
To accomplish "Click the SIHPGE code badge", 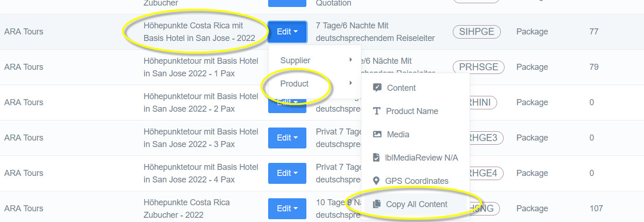I will pos(477,32).
